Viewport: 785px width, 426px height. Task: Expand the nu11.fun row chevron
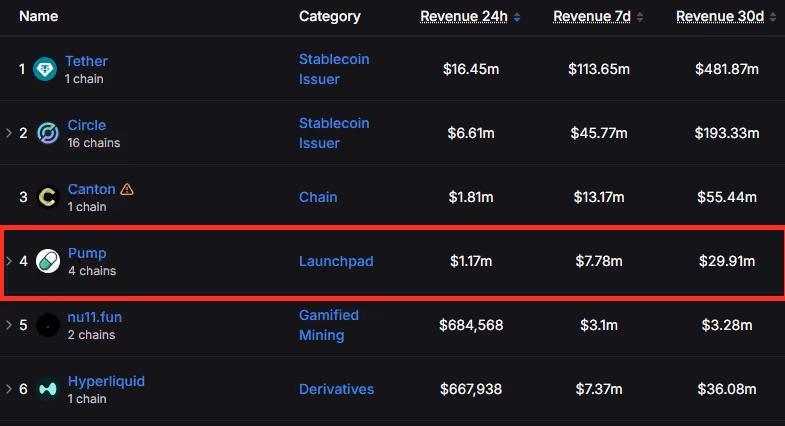click(x=9, y=325)
